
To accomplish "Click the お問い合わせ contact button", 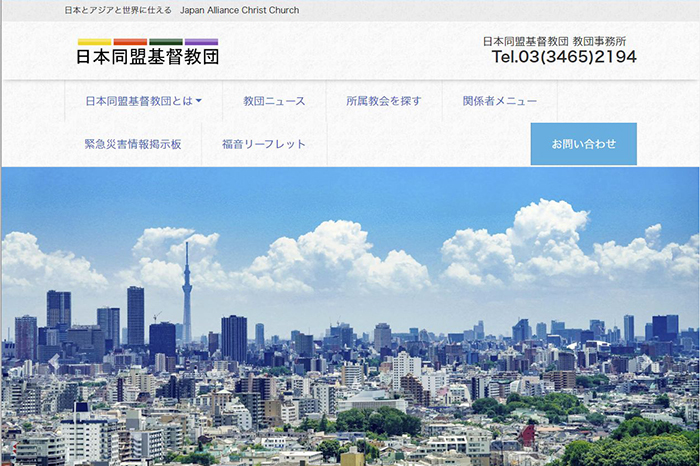I will (x=583, y=144).
